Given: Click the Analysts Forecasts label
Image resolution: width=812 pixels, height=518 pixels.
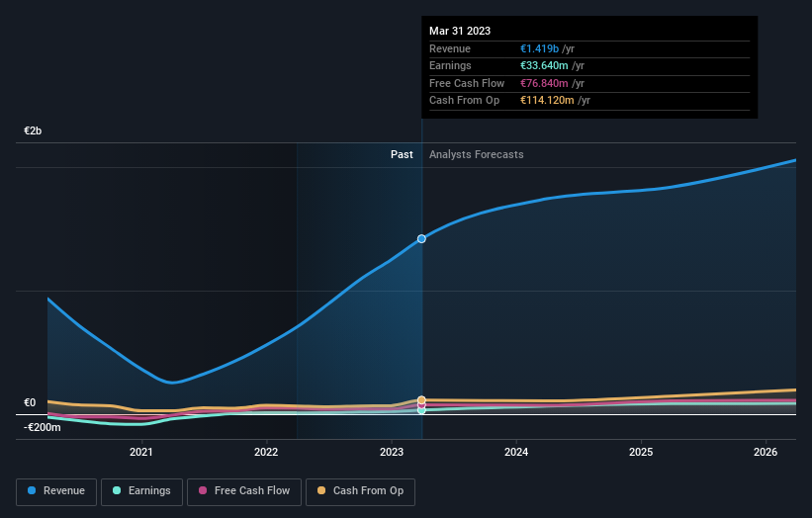Looking at the screenshot, I should (x=477, y=155).
